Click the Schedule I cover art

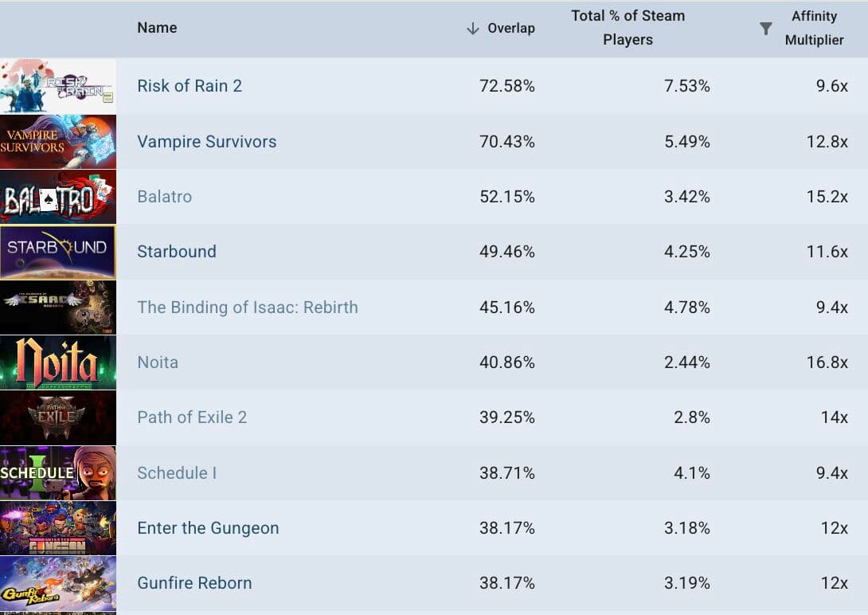click(57, 472)
